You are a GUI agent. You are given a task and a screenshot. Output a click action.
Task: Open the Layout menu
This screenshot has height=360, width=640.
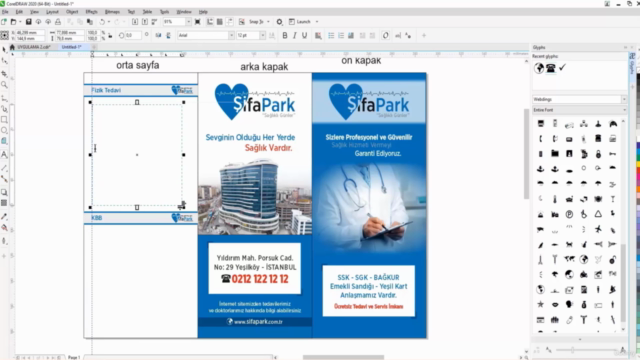click(52, 12)
